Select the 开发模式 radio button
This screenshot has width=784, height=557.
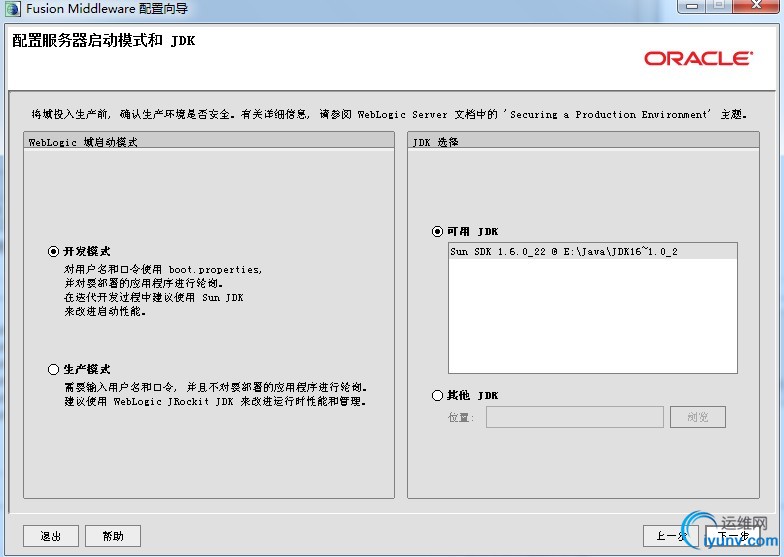tap(54, 251)
